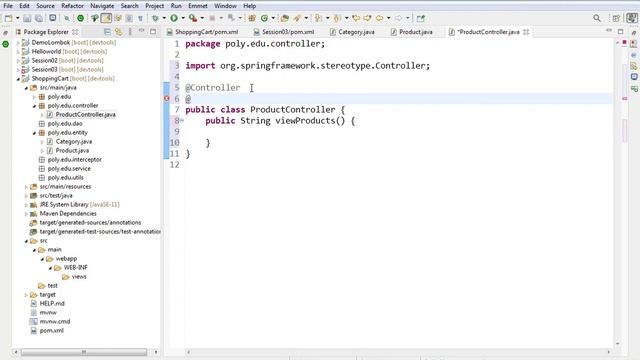The image size is (640, 360).
Task: Switch to ShoppingCart/pom.xml editor tab
Action: tap(203, 31)
